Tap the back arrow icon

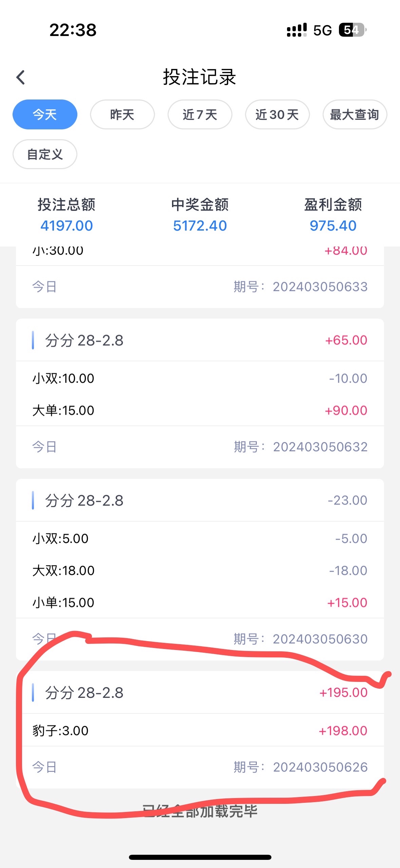[x=21, y=77]
